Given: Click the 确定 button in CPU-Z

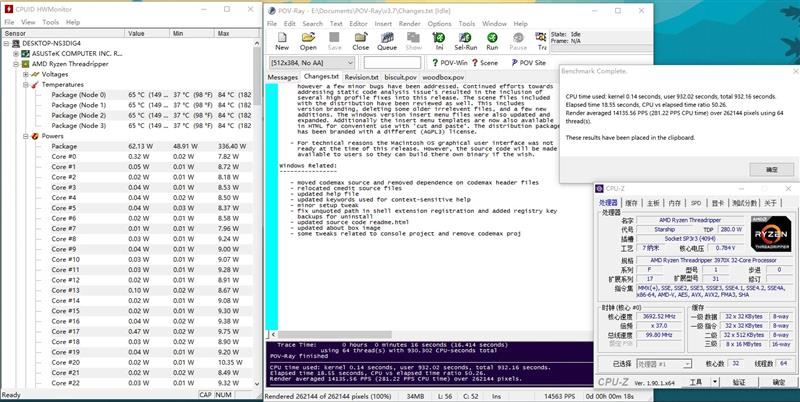Looking at the screenshot, I should [779, 382].
